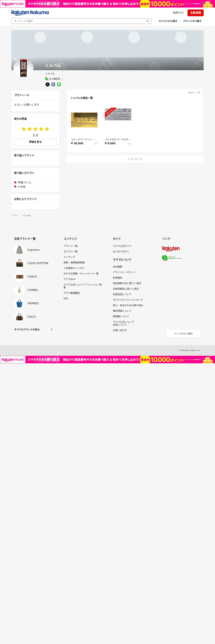Open the 古物営業法に基づく表記 link
This screenshot has height=644, width=215.
(x=126, y=289)
